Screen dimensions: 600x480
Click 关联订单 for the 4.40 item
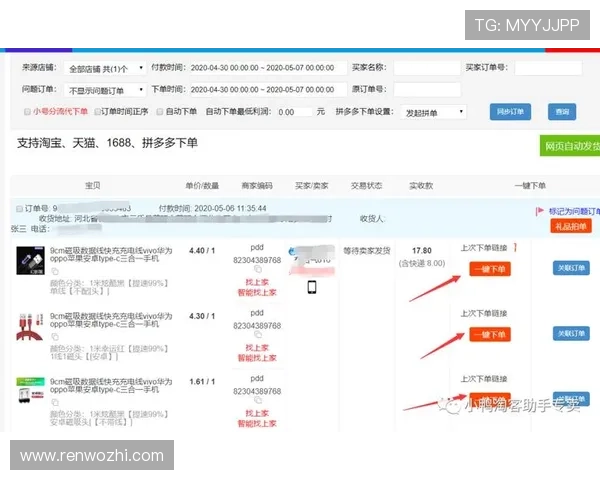(x=571, y=268)
